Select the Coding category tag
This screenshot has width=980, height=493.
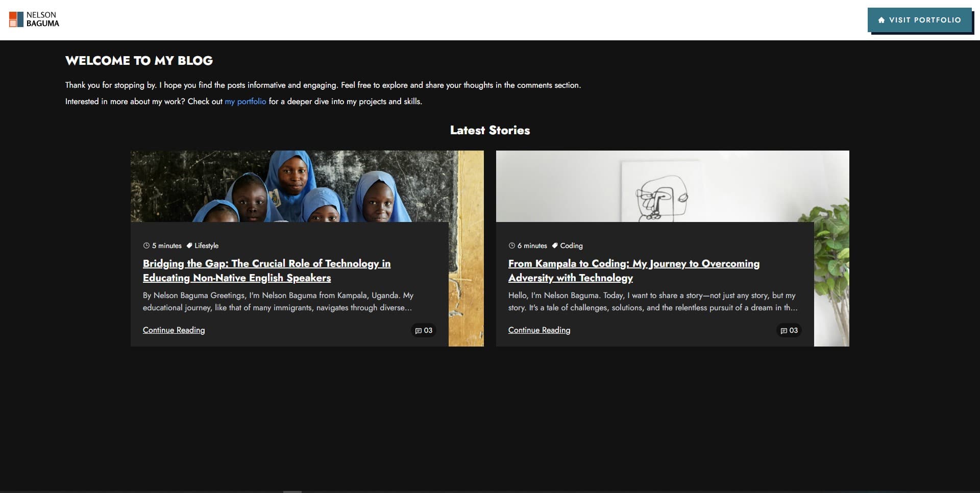(x=572, y=245)
